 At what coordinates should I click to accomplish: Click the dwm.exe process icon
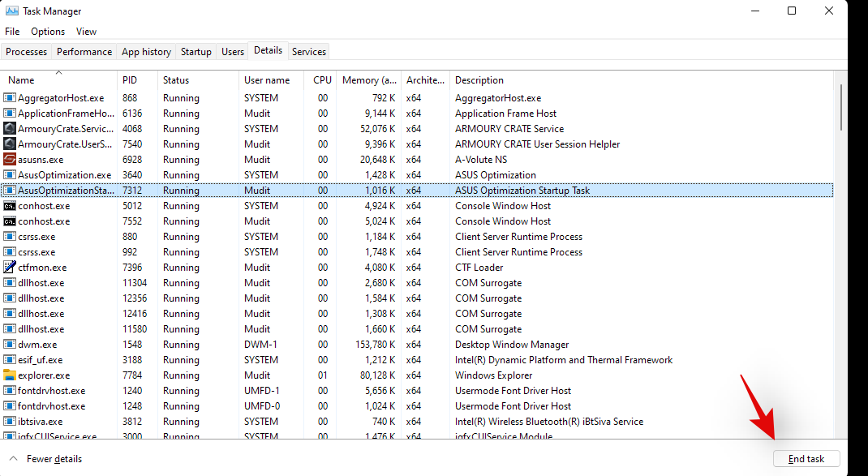pos(10,345)
